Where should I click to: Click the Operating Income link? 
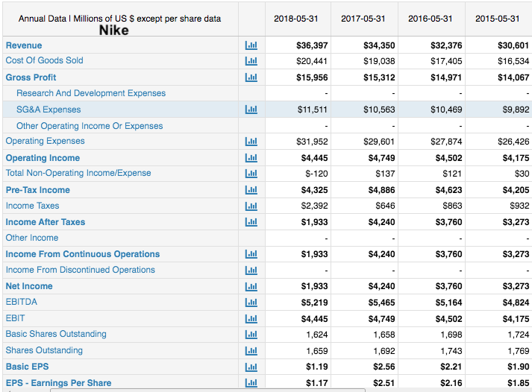click(43, 158)
